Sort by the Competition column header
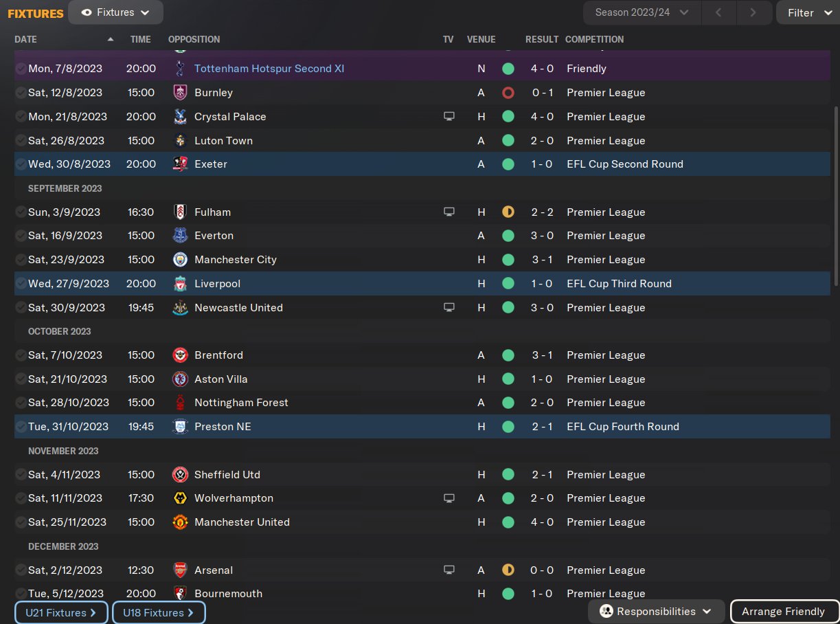This screenshot has width=840, height=624. tap(594, 39)
